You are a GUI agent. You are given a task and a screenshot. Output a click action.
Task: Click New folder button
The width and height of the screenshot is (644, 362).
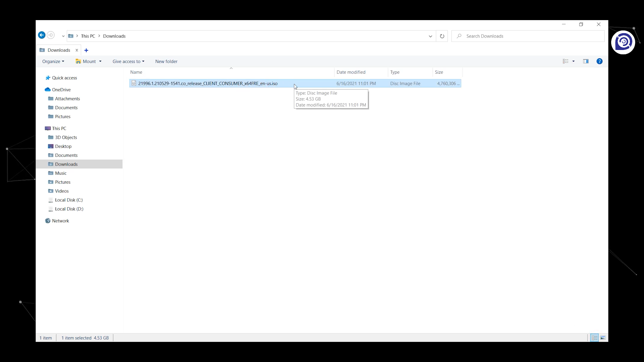click(166, 61)
